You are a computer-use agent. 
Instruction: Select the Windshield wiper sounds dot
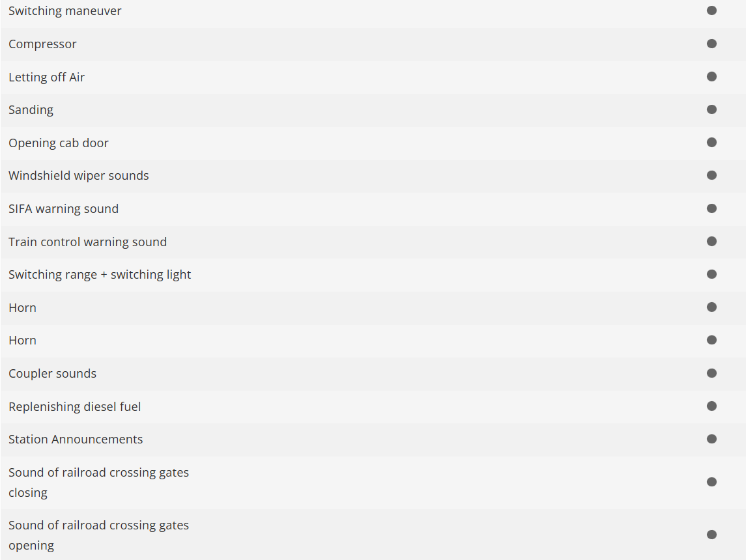[711, 175]
